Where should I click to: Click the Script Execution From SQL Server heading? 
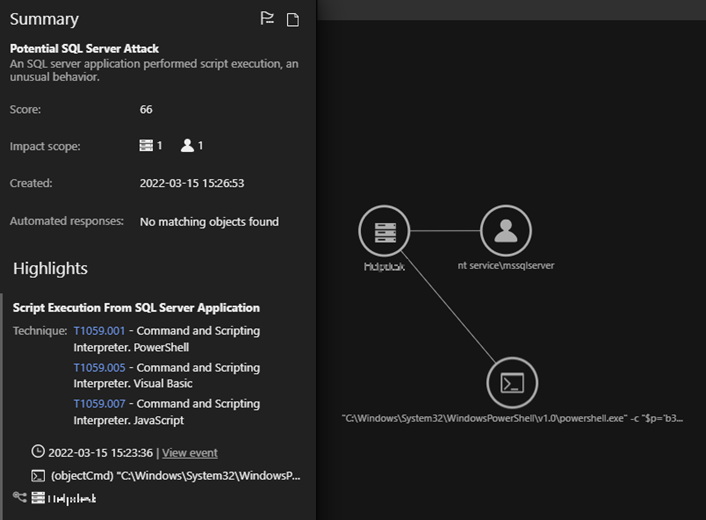[x=136, y=308]
